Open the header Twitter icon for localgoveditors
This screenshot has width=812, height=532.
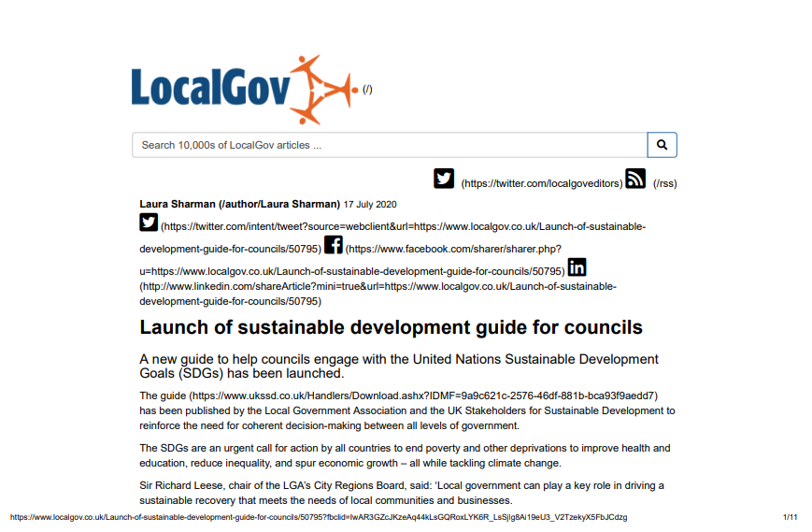444,179
